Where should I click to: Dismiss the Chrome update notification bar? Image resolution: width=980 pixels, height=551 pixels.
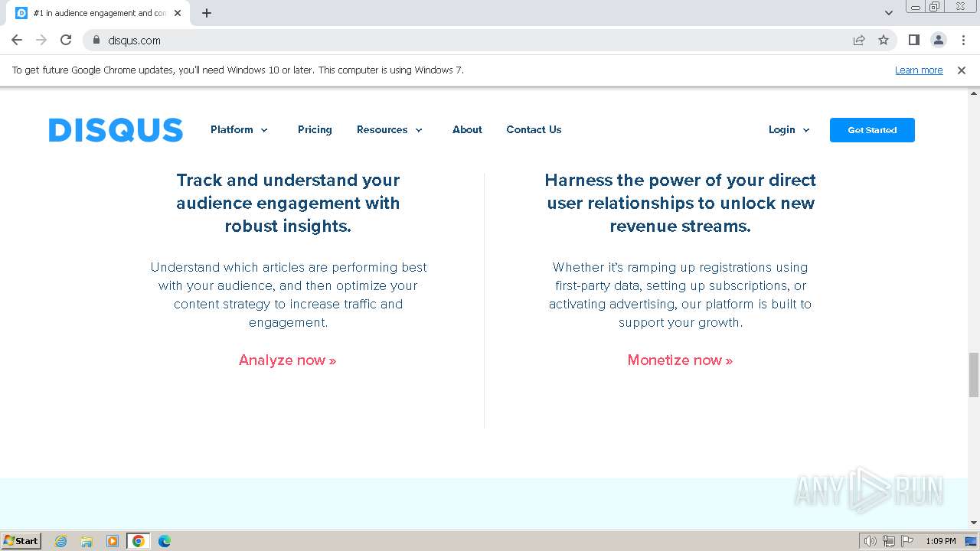[x=962, y=70]
